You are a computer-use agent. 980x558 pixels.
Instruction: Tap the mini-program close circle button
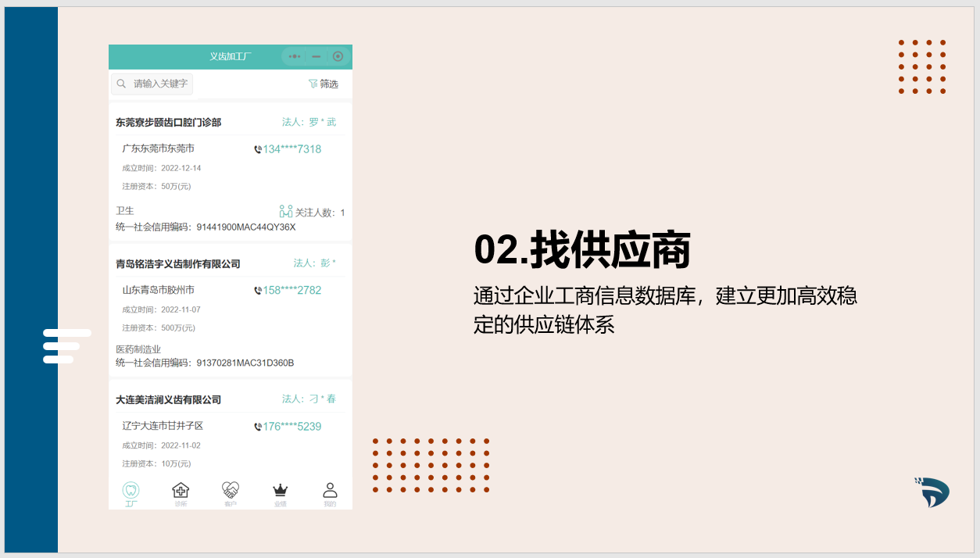pos(338,56)
